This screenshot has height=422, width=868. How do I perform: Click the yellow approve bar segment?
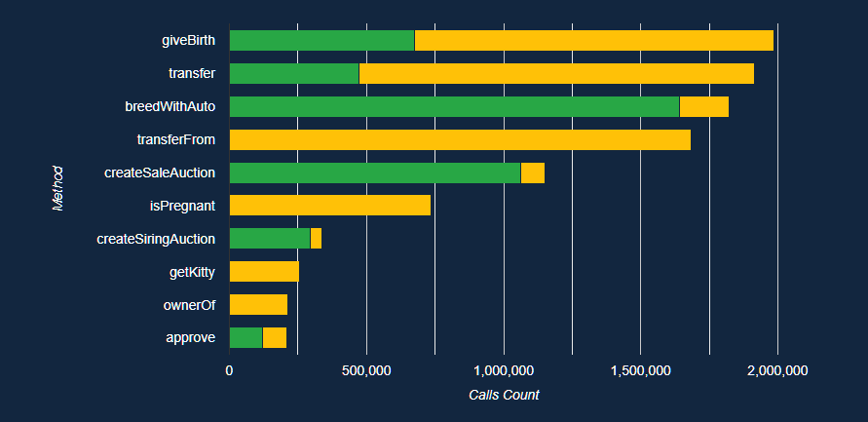click(275, 338)
